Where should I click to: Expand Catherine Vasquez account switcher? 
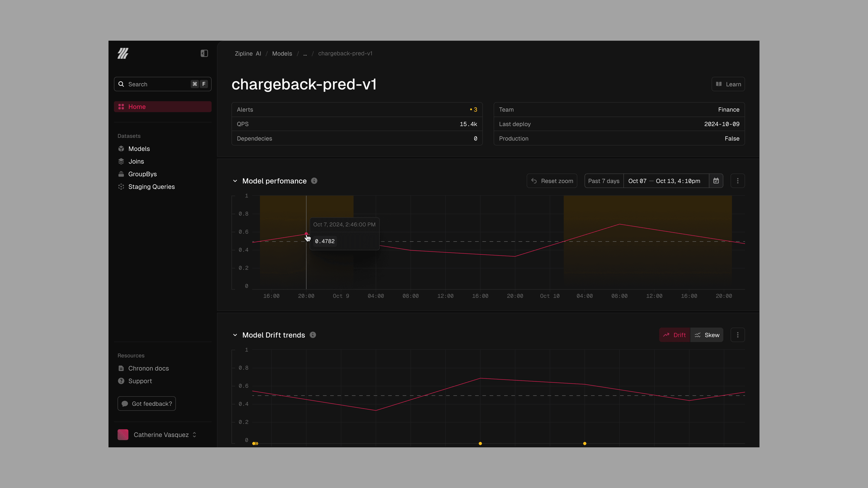pyautogui.click(x=194, y=435)
